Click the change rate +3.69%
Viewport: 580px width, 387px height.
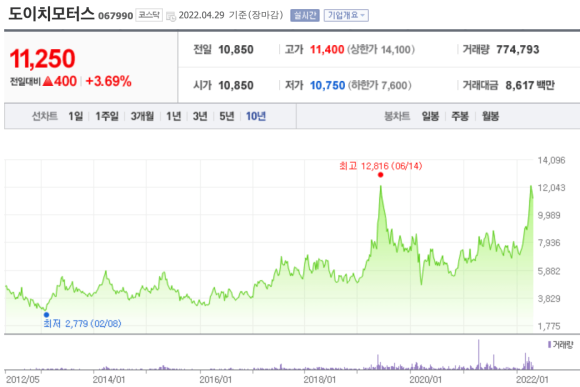tap(108, 81)
